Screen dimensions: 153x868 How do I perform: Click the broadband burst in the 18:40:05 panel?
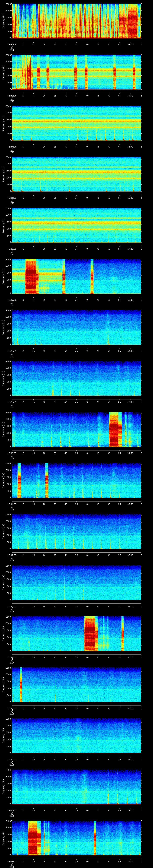pyautogui.click(x=115, y=429)
